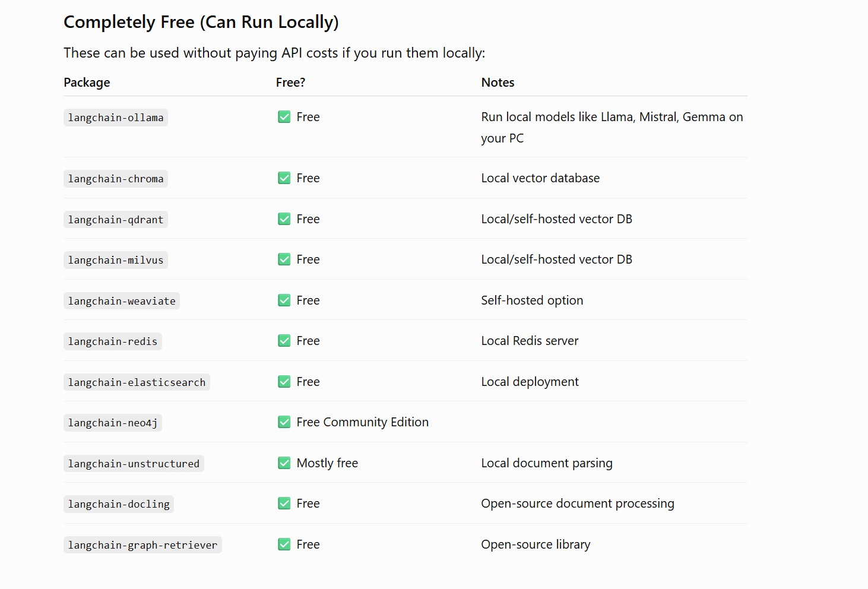Viewport: 868px width, 589px height.
Task: Click the word "Free" in the langchain-graph-retriever row
Action: (308, 544)
